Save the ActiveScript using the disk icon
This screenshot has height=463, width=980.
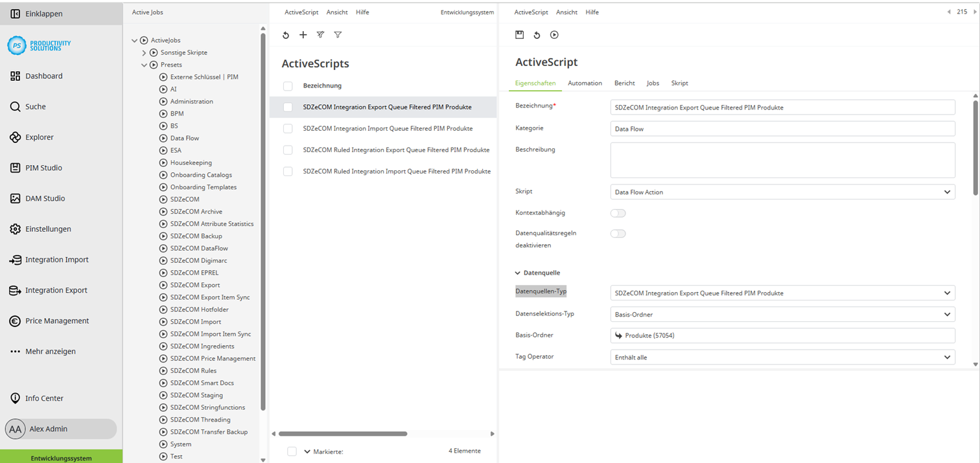click(520, 35)
